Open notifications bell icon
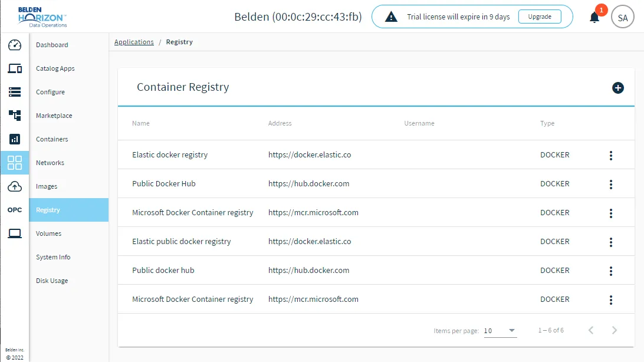 (x=594, y=17)
